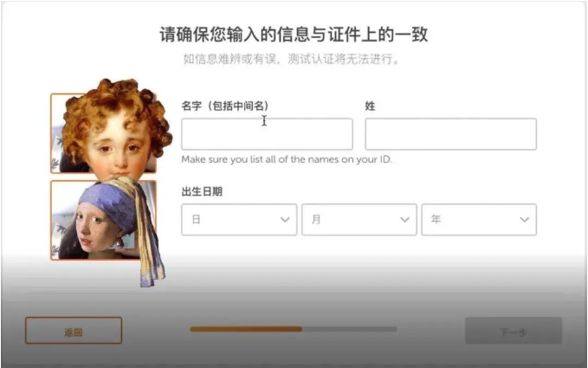Click the 下一步 next button
The height and width of the screenshot is (368, 588).
click(514, 331)
